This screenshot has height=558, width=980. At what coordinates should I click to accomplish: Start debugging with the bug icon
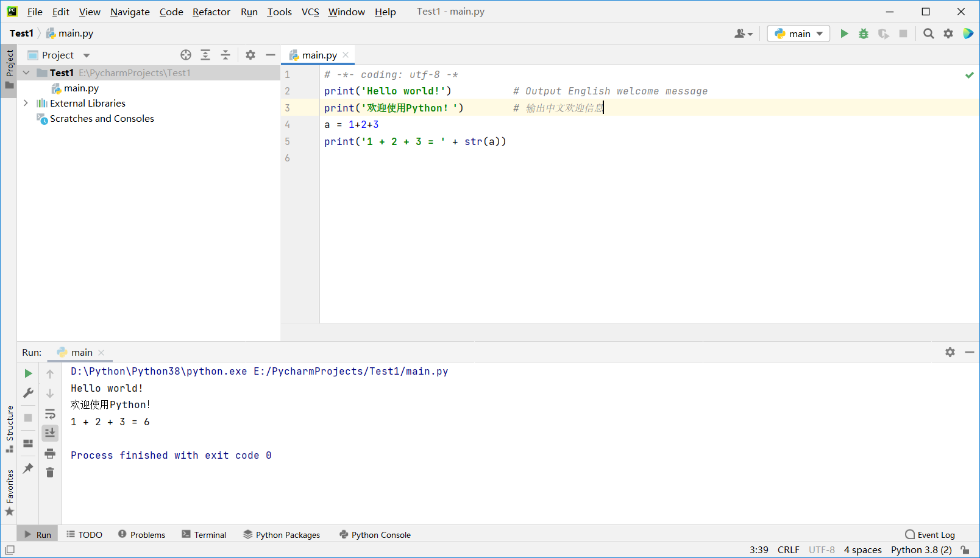[x=864, y=34]
